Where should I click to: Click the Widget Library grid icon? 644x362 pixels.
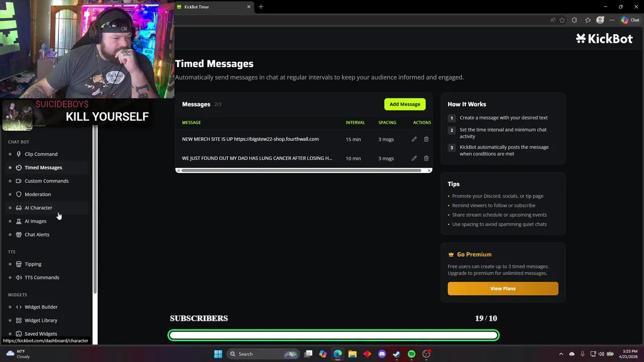(x=19, y=320)
